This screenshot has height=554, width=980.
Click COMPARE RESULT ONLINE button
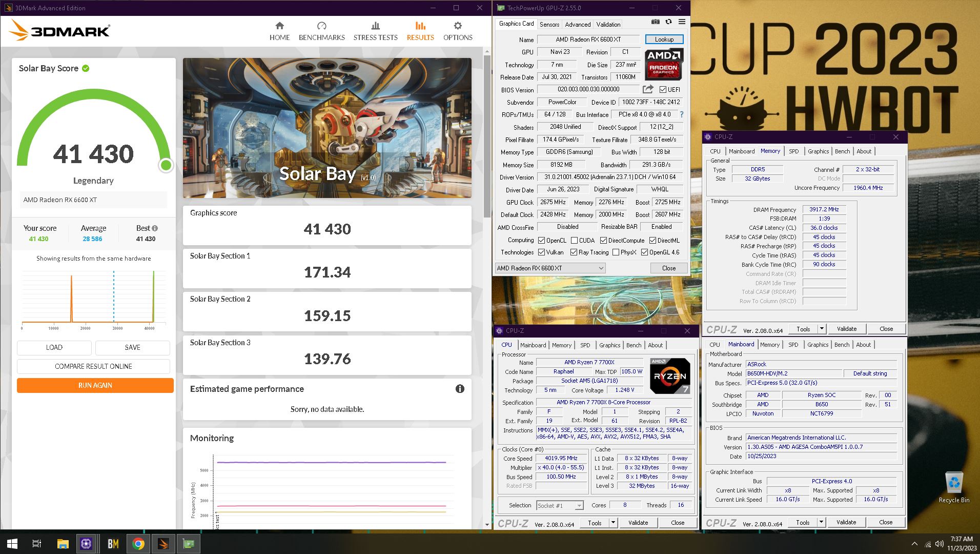click(93, 366)
